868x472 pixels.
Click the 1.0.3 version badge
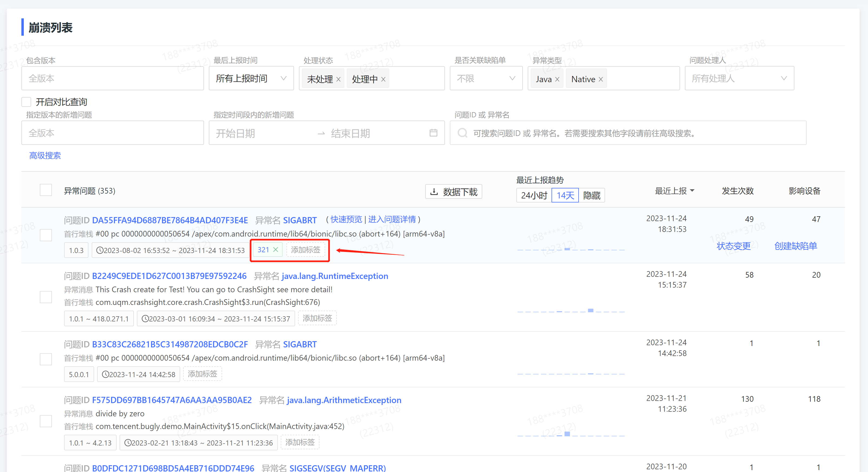pos(76,250)
